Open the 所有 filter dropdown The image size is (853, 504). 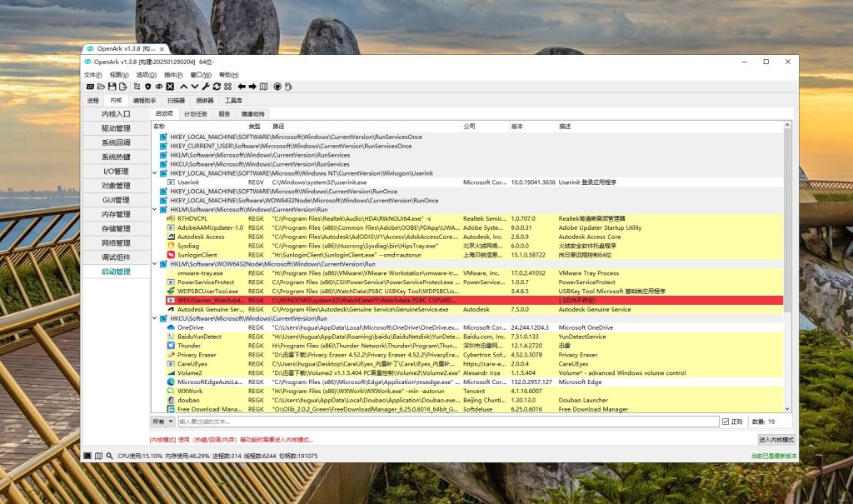[x=162, y=422]
